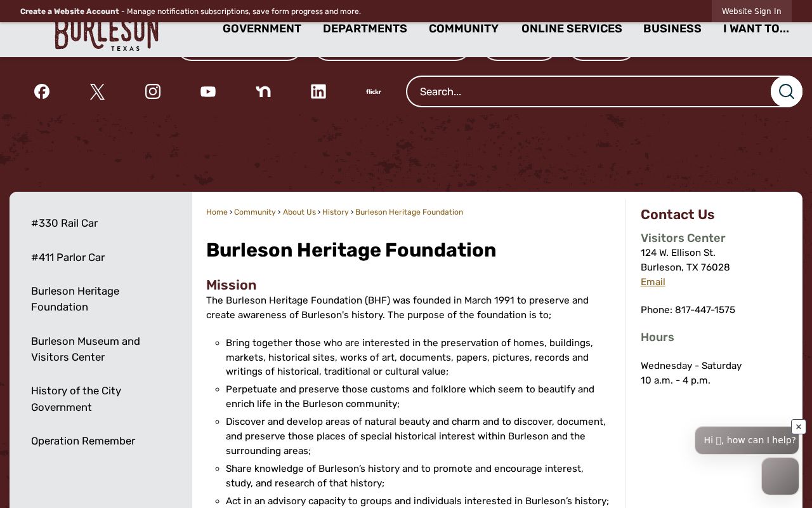
Task: Open #330 Rail Car sidebar link
Action: tap(65, 223)
